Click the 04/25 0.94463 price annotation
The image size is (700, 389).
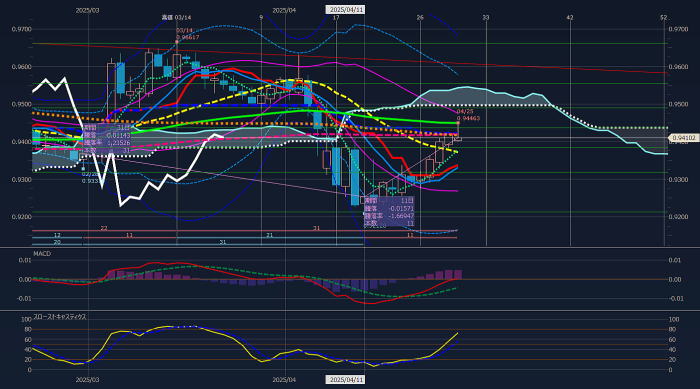(x=468, y=115)
